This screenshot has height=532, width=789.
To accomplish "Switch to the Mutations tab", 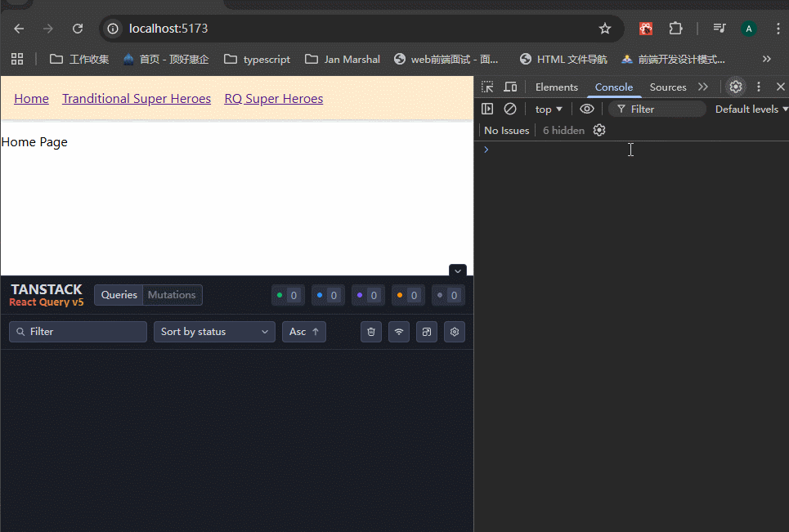I will (x=172, y=295).
